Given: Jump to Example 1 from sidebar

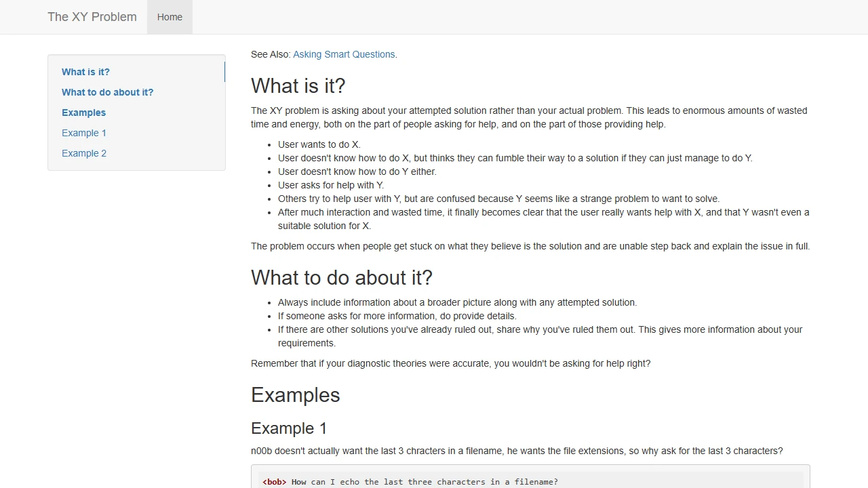Looking at the screenshot, I should click(83, 133).
